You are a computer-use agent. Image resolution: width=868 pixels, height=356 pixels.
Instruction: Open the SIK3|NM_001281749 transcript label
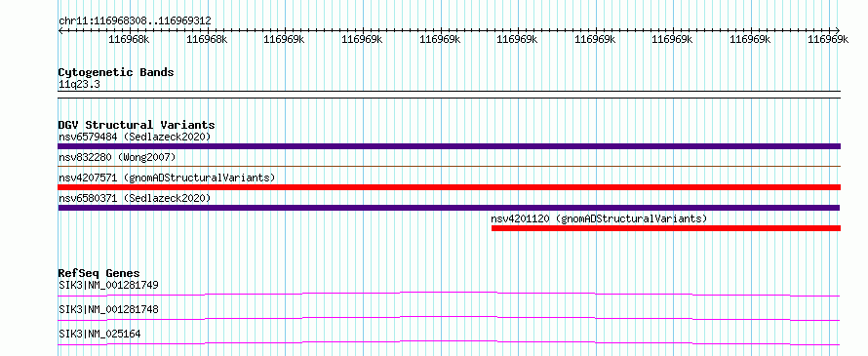tap(108, 285)
